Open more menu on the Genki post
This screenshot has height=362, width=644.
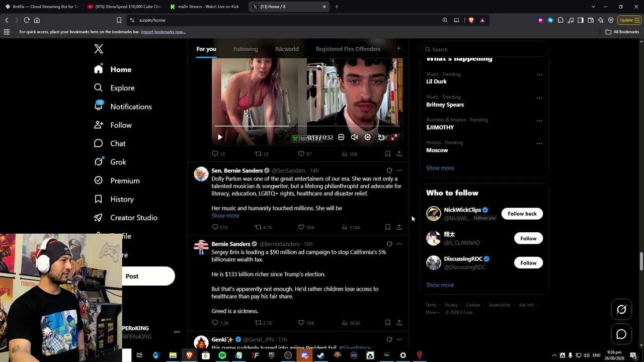(x=399, y=339)
